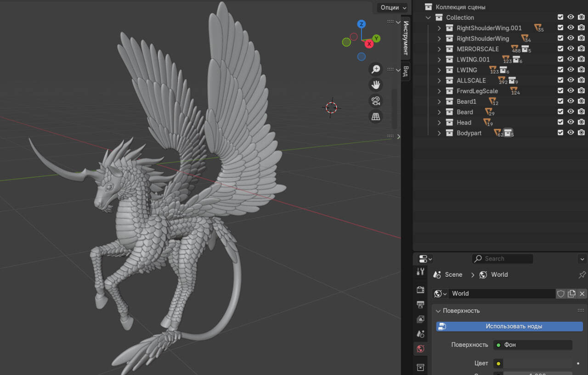Select the red World properties tab icon
This screenshot has width=588, height=375.
(x=420, y=349)
